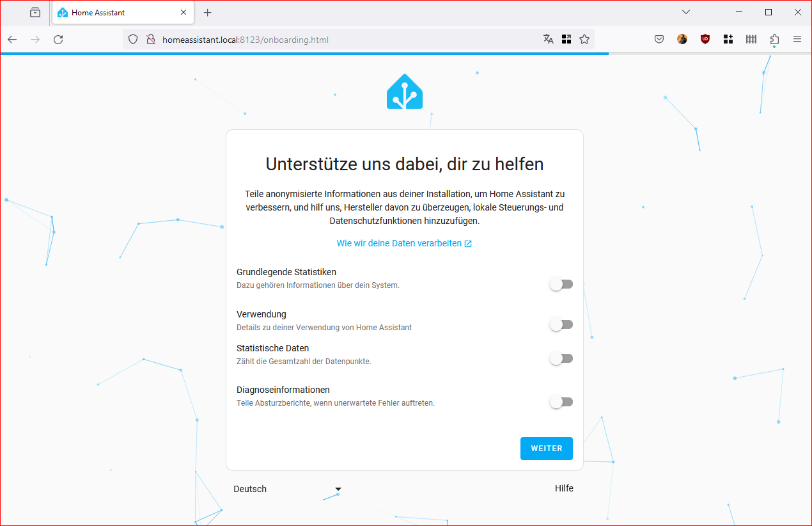
Task: Click heading 'Unterstütze uns dabei, dir zu helfen'
Action: 405,164
